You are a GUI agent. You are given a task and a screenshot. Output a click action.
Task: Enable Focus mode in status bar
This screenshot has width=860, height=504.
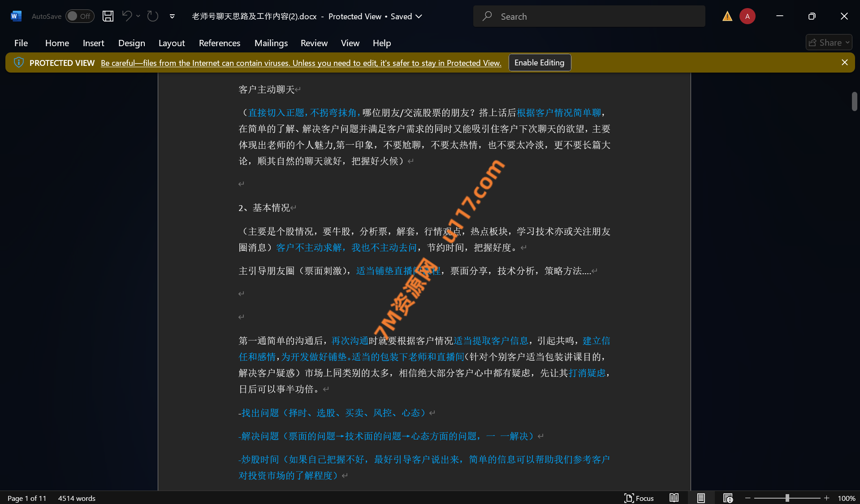(639, 498)
